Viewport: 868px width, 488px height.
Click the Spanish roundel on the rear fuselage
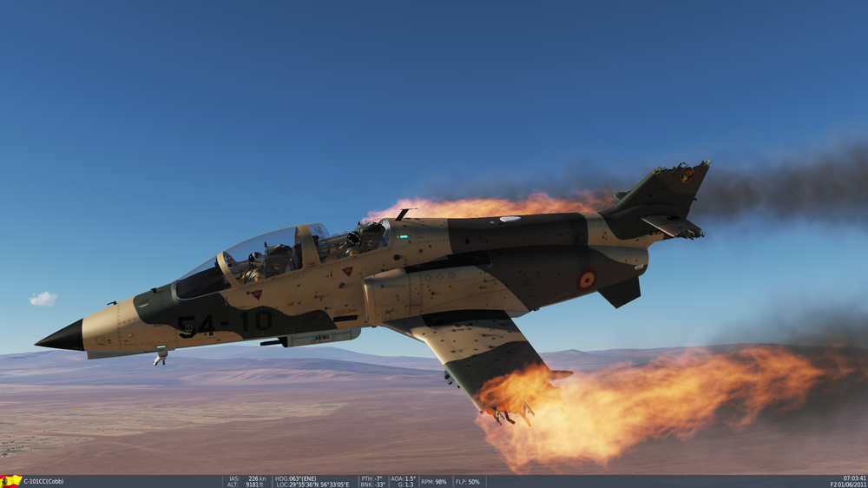(586, 280)
